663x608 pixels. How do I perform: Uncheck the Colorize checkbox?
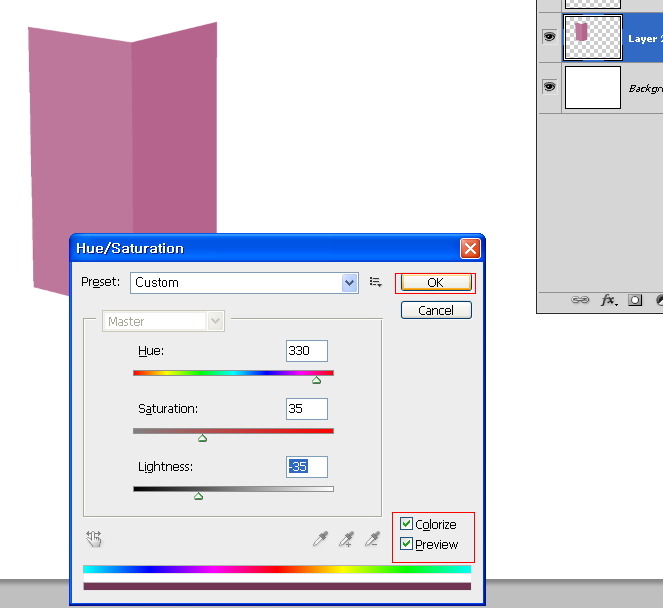click(406, 524)
